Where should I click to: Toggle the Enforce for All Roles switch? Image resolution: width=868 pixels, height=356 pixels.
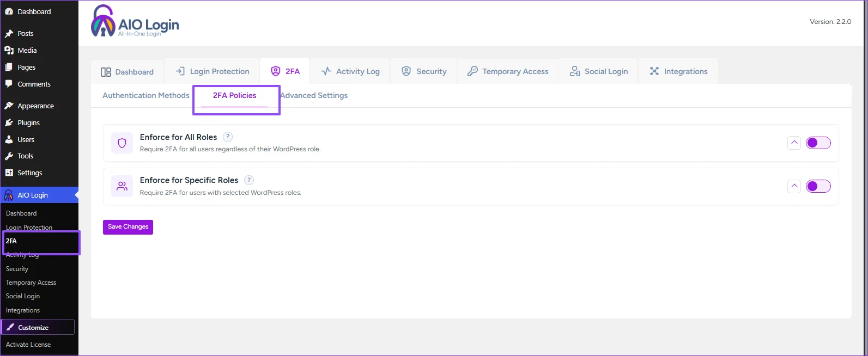tap(818, 143)
